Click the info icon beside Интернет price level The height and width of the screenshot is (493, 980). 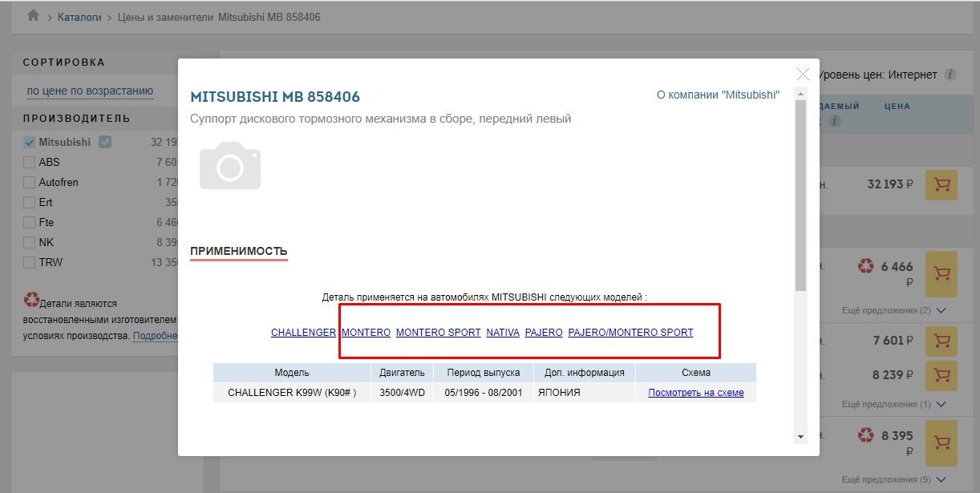(950, 75)
